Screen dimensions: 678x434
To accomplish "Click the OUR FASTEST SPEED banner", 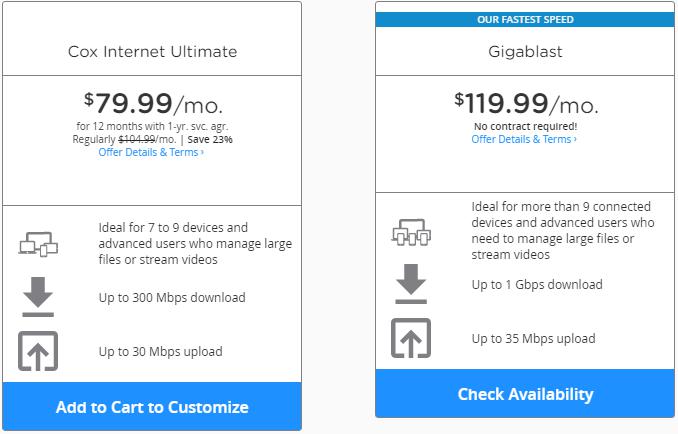I will click(x=524, y=19).
